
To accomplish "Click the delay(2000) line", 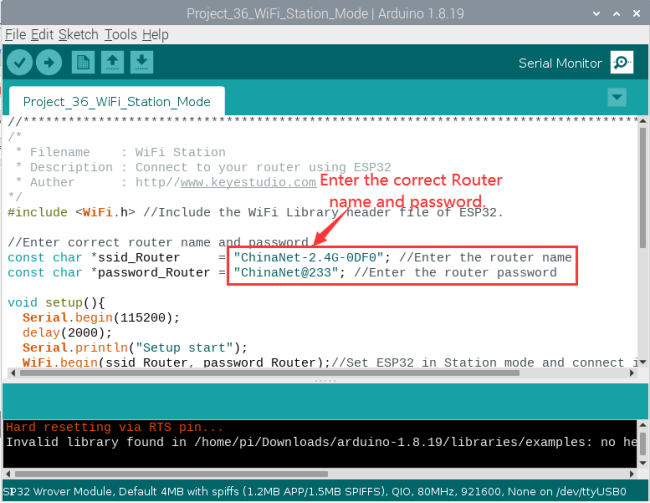I will (x=67, y=333).
